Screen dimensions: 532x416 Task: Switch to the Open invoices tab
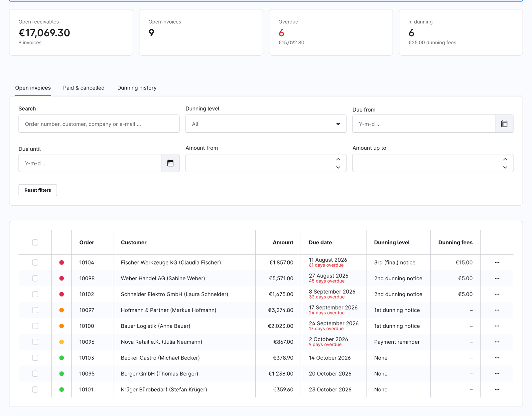[33, 88]
